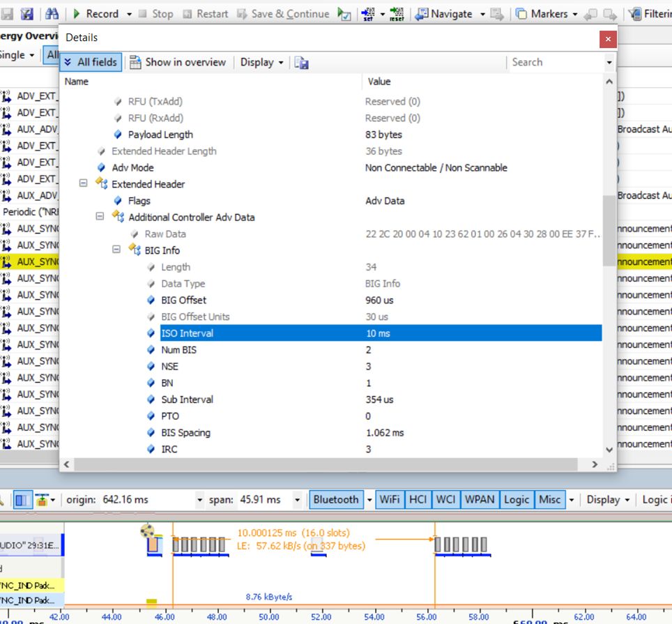Click the Details panel vertical scrollbar thumb
The image size is (672, 624).
[x=609, y=230]
